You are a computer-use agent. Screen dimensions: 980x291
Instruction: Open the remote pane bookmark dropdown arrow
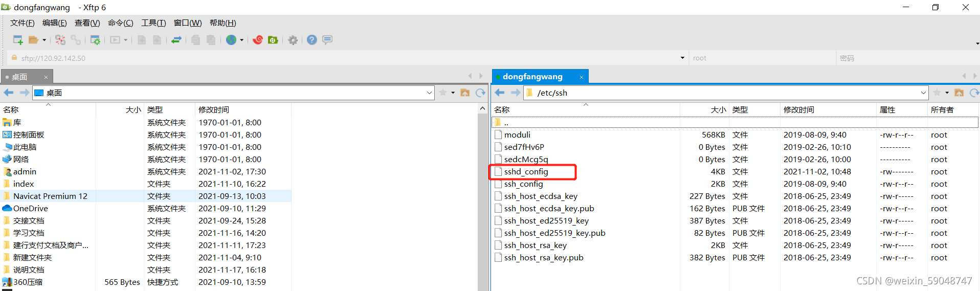click(x=947, y=93)
